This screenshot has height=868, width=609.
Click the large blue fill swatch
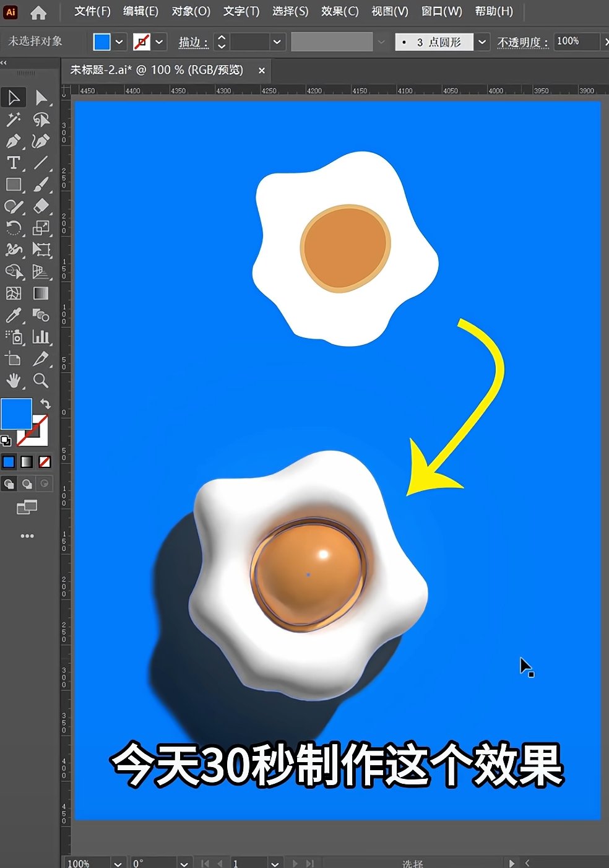click(16, 414)
